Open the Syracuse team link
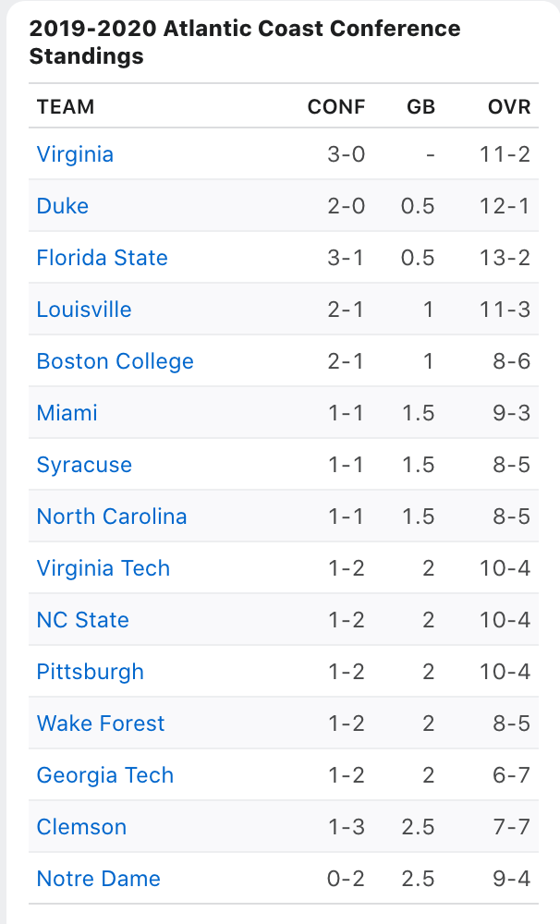560x924 pixels. pyautogui.click(x=84, y=465)
